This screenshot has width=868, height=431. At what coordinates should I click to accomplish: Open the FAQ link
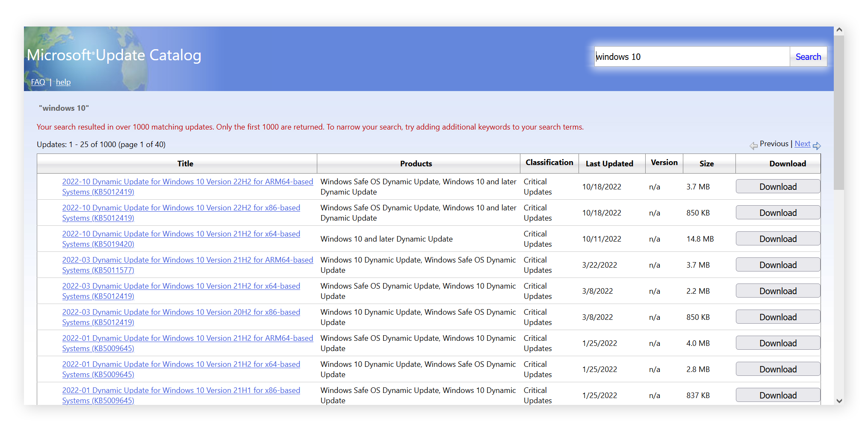pos(38,82)
